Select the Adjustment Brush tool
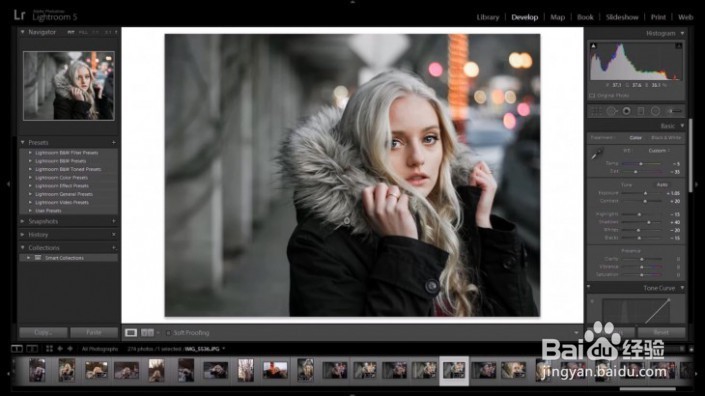This screenshot has width=705, height=396. (674, 111)
